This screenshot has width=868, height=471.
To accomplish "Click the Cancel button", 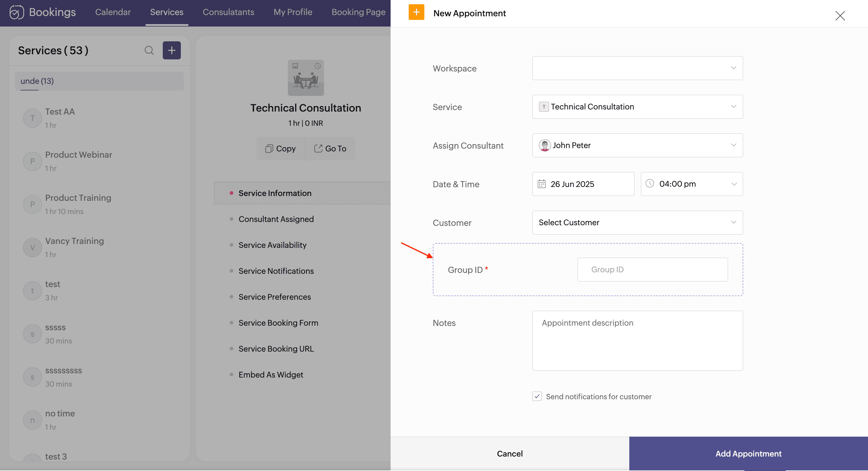I will point(509,454).
